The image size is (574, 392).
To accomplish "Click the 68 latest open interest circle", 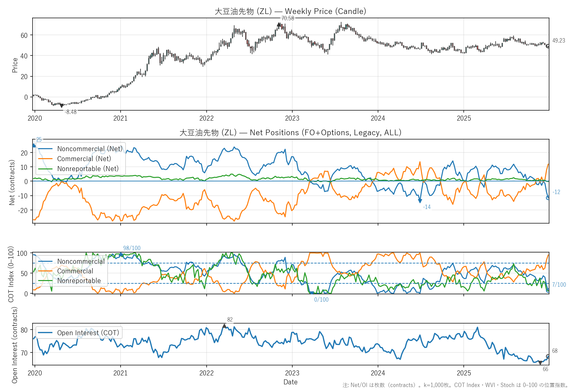I will (x=548, y=356).
